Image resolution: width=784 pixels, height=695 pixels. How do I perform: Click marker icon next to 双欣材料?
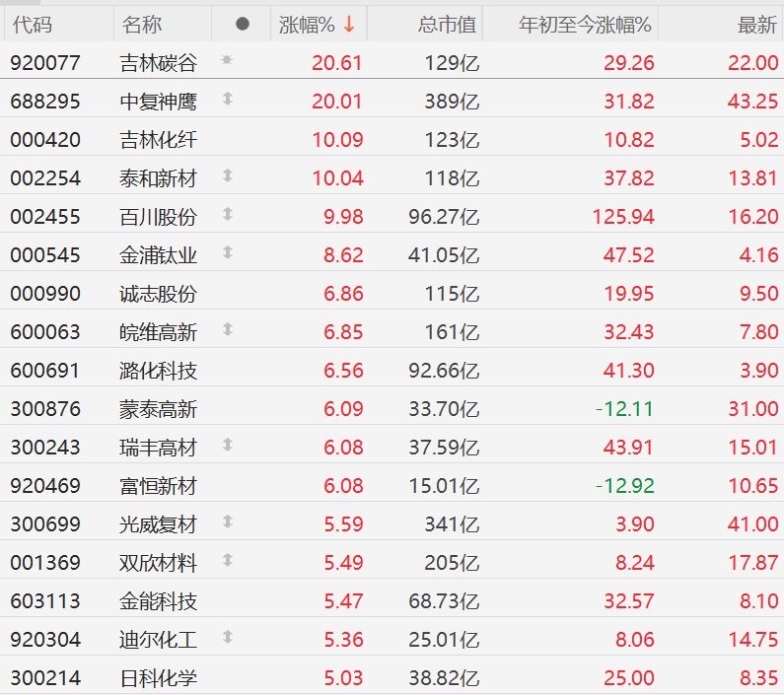[x=228, y=560]
